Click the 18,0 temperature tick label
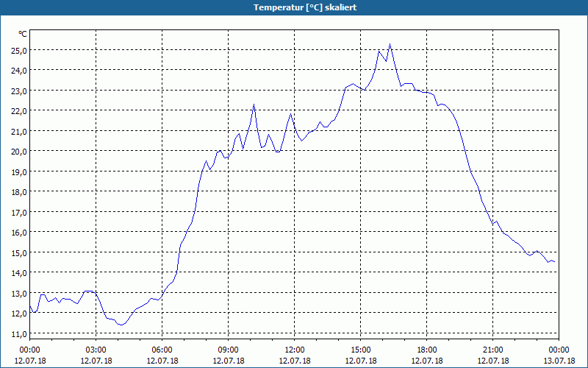Viewport: 588px width, 368px height. (19, 192)
